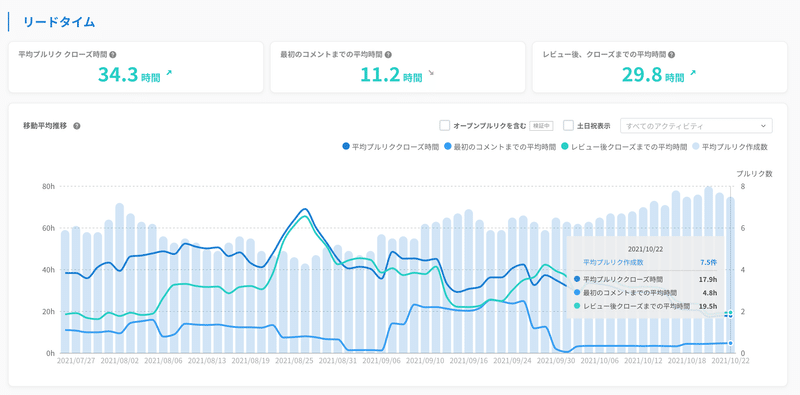Toggle 平均プルリククローズ時間 legend series

pyautogui.click(x=390, y=146)
